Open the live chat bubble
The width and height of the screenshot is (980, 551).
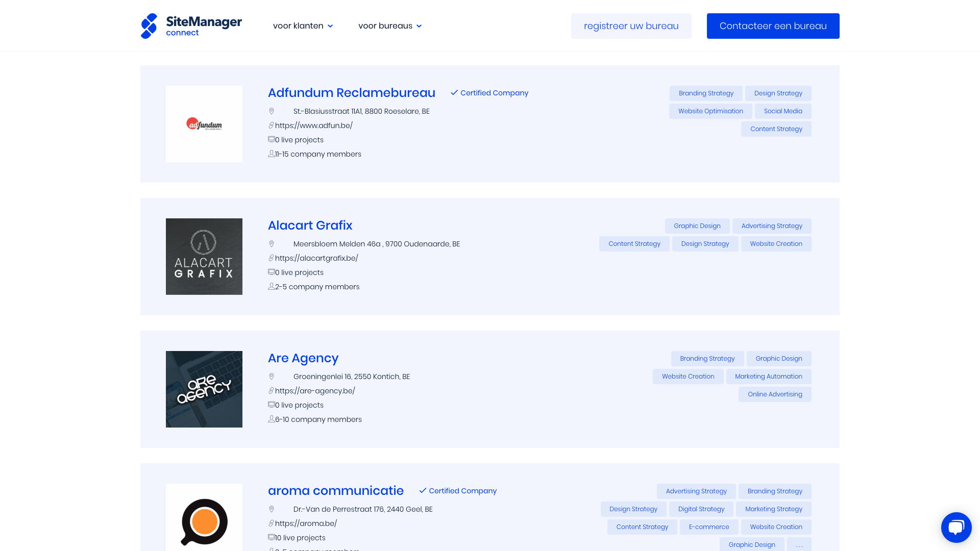pos(956,527)
